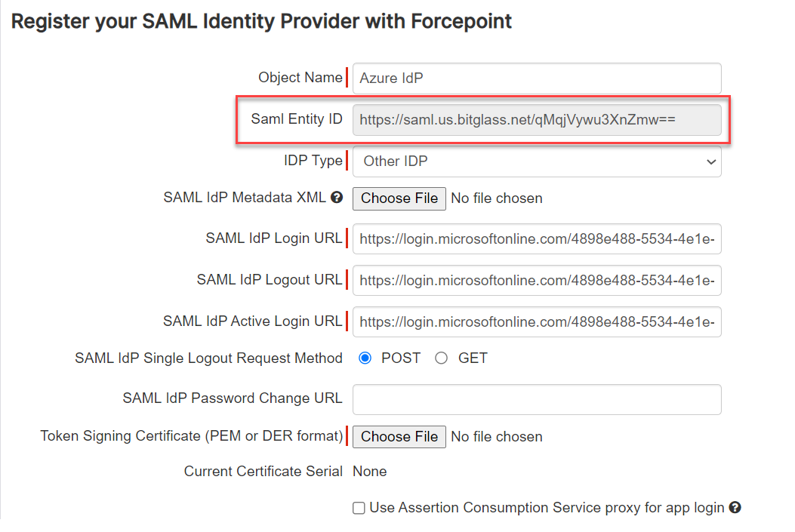
Task: Click the IDP Type dropdown chevron
Action: click(710, 161)
